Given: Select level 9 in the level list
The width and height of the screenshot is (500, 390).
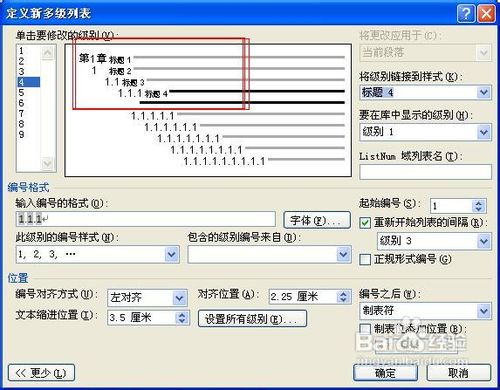Looking at the screenshot, I should (21, 135).
